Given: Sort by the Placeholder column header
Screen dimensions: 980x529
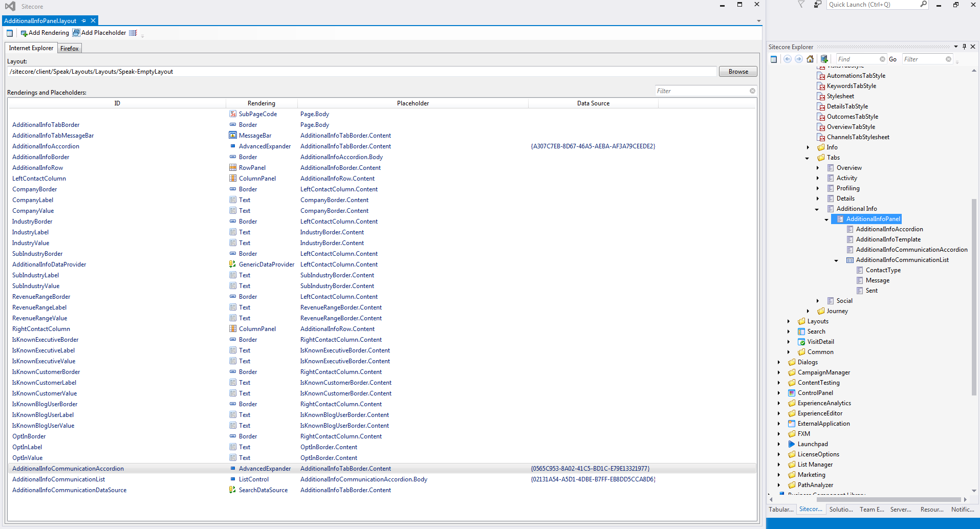Looking at the screenshot, I should click(413, 103).
